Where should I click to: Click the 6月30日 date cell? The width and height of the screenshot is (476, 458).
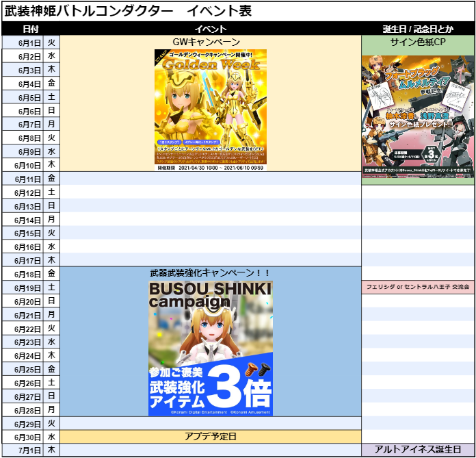click(x=23, y=436)
